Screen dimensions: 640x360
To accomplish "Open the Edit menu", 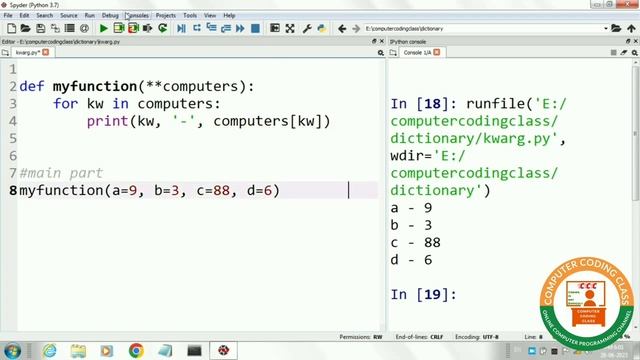I will (24, 16).
